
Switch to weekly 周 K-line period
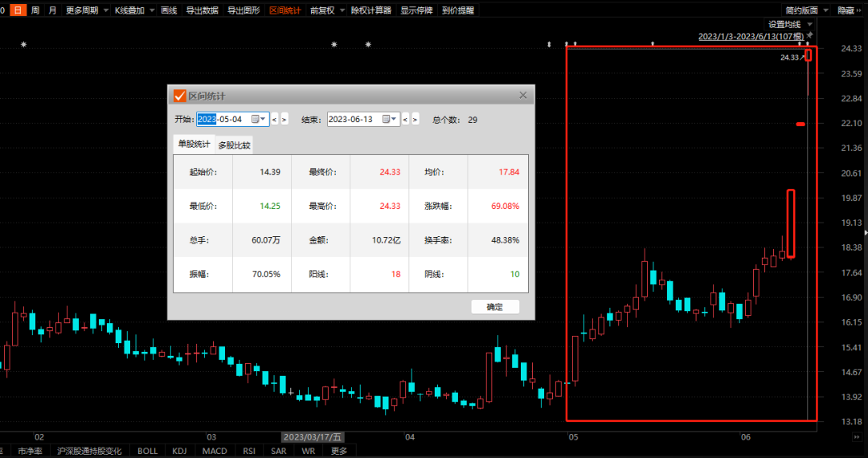click(35, 10)
